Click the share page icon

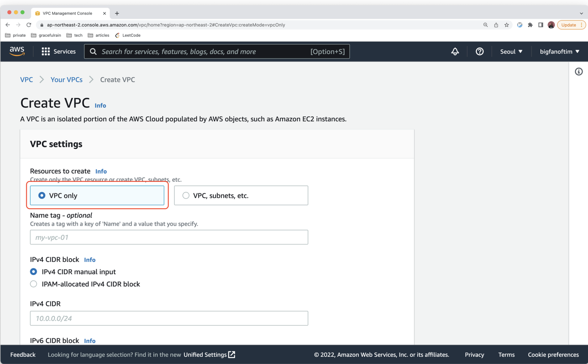pyautogui.click(x=496, y=25)
